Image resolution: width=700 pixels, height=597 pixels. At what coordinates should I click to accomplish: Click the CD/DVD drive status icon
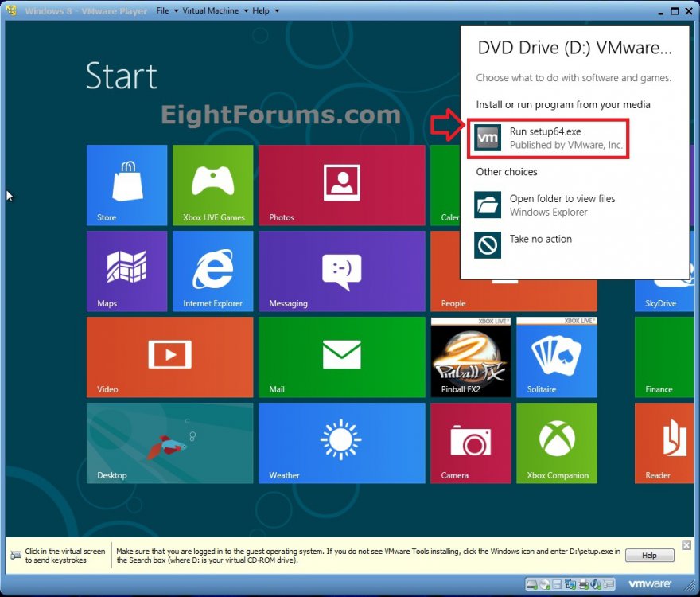tap(545, 584)
